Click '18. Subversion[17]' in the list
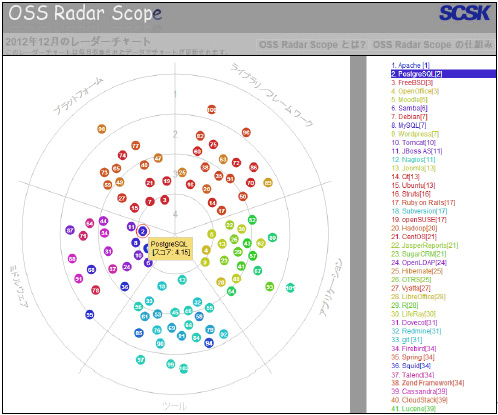Image resolution: width=498 pixels, height=415 pixels. 419,211
